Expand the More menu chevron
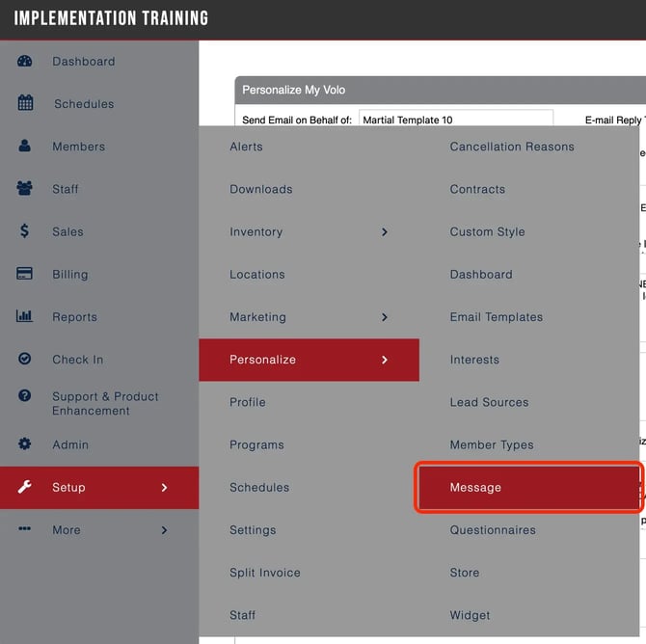 coord(164,530)
